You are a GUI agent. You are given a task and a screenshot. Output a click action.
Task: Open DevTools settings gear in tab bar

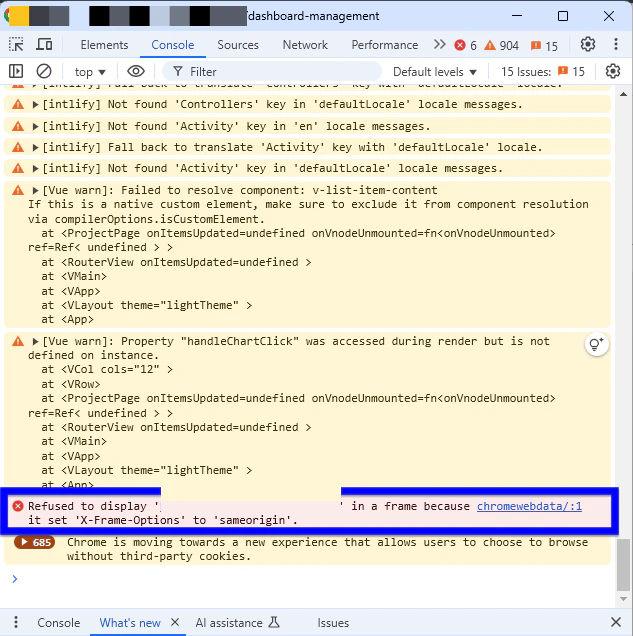coord(588,44)
